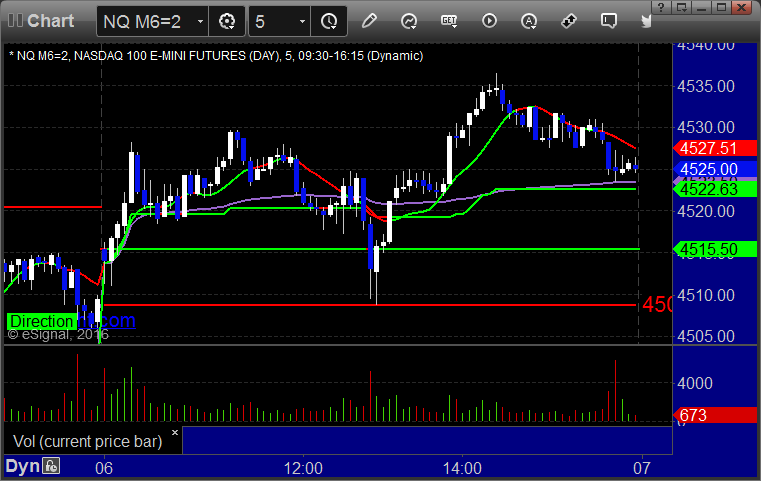Select the pencil drawing tools icon
The image size is (761, 481).
point(369,21)
